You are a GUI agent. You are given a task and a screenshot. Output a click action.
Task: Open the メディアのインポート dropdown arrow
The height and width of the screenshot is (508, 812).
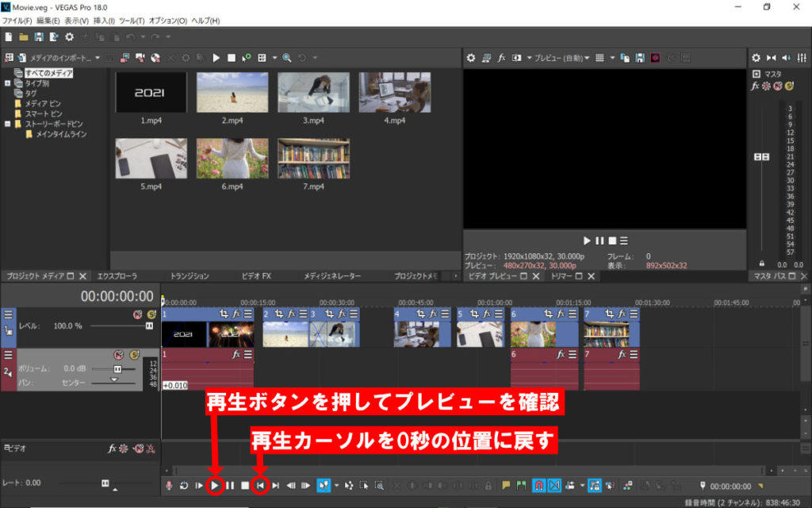pos(98,58)
